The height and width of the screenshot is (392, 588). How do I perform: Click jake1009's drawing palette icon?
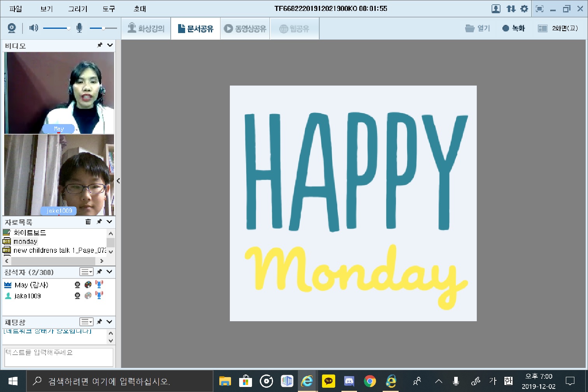[x=88, y=296]
